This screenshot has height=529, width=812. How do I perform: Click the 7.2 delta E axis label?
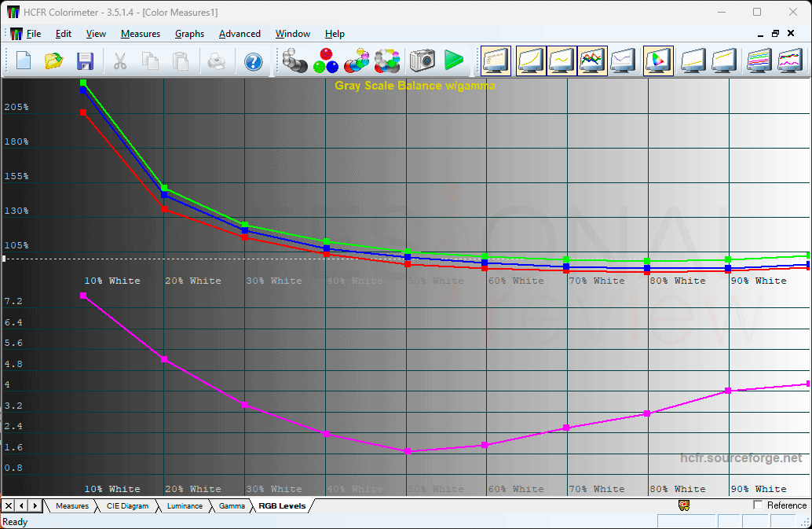click(x=13, y=301)
